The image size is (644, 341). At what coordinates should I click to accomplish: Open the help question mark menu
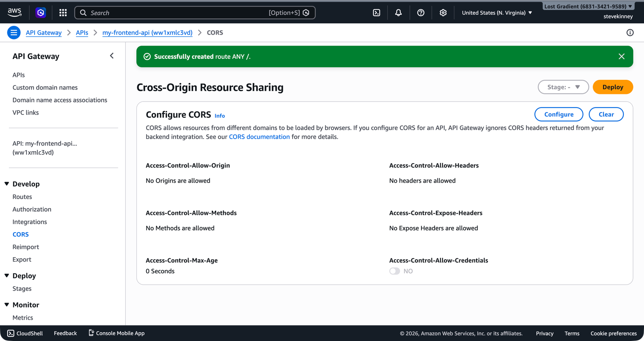click(421, 13)
